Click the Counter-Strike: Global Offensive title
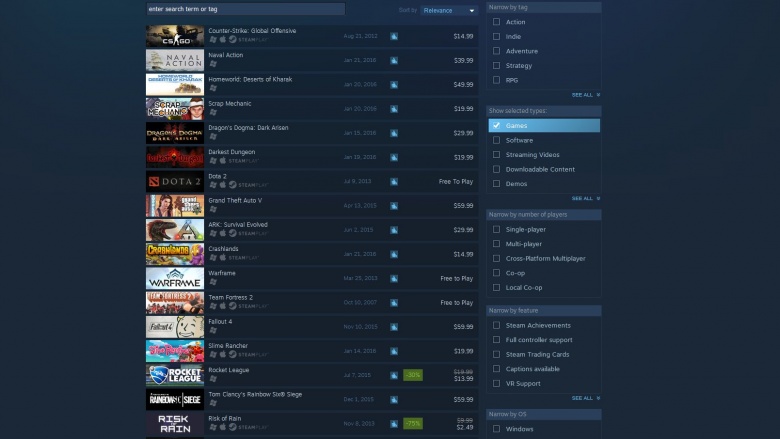Viewport: 780px width, 439px height. coord(252,31)
